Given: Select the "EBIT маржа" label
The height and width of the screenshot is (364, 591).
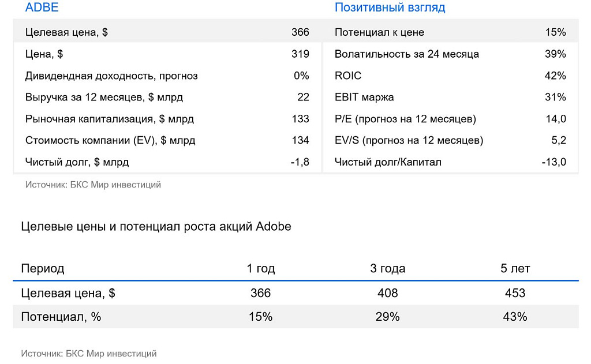Looking at the screenshot, I should pos(364,97).
